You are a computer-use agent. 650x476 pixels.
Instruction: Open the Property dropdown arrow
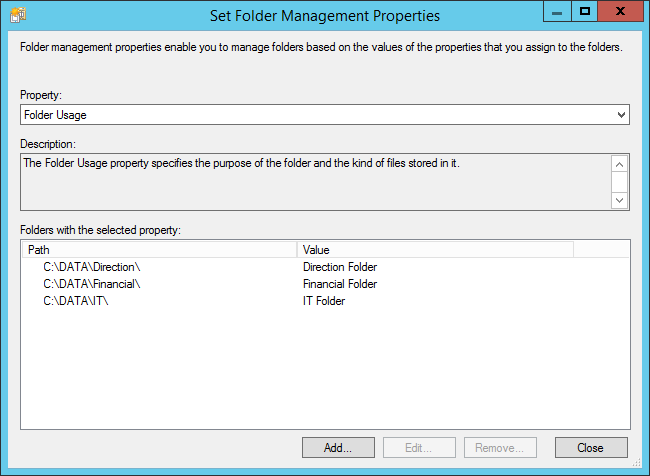point(621,115)
